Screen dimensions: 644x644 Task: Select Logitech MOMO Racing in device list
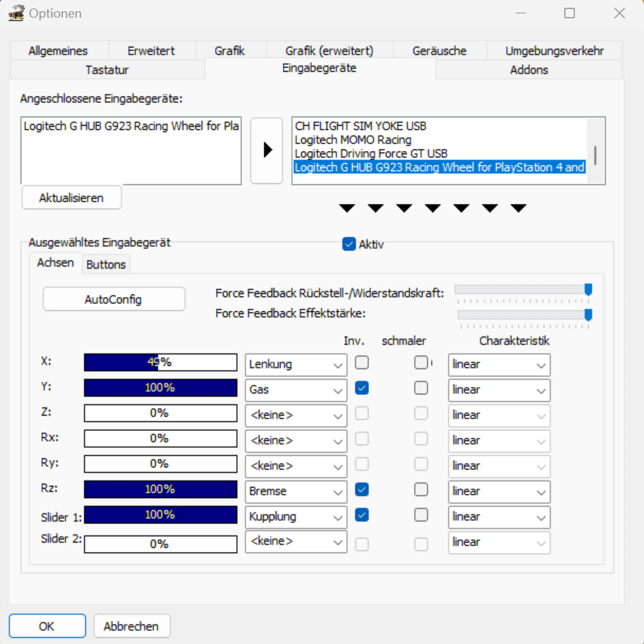(x=353, y=140)
